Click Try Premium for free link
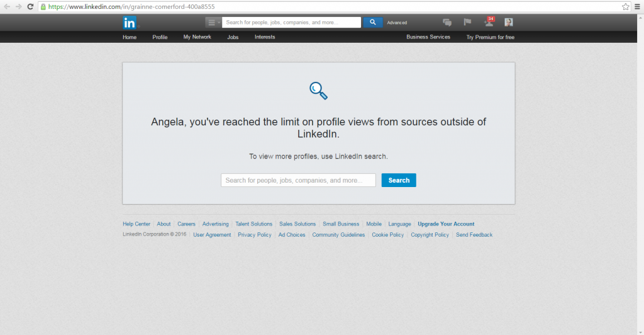The height and width of the screenshot is (335, 644). point(490,37)
